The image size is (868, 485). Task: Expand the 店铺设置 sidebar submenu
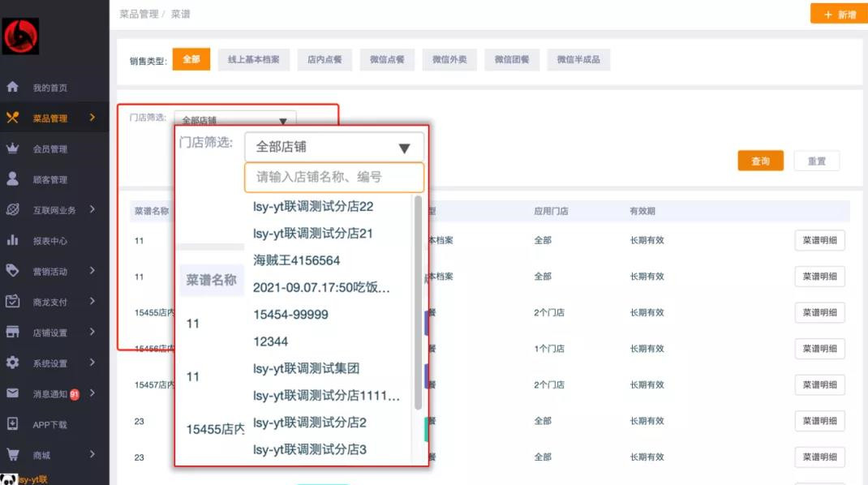[x=92, y=332]
